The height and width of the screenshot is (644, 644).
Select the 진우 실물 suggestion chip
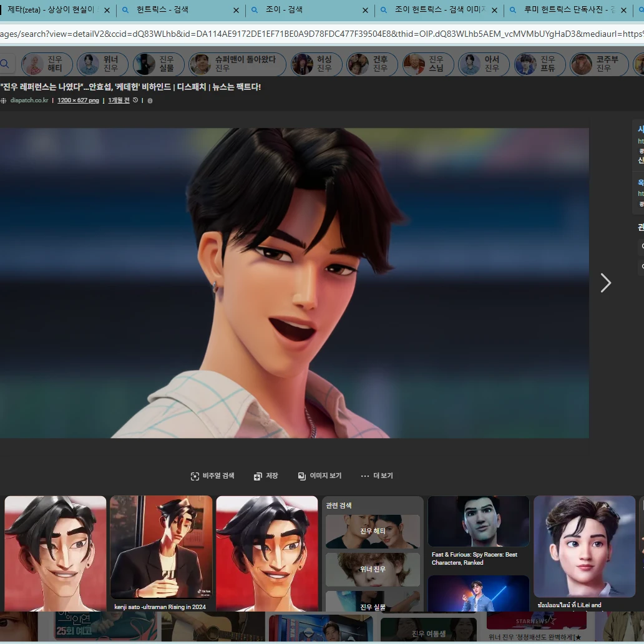tap(159, 64)
